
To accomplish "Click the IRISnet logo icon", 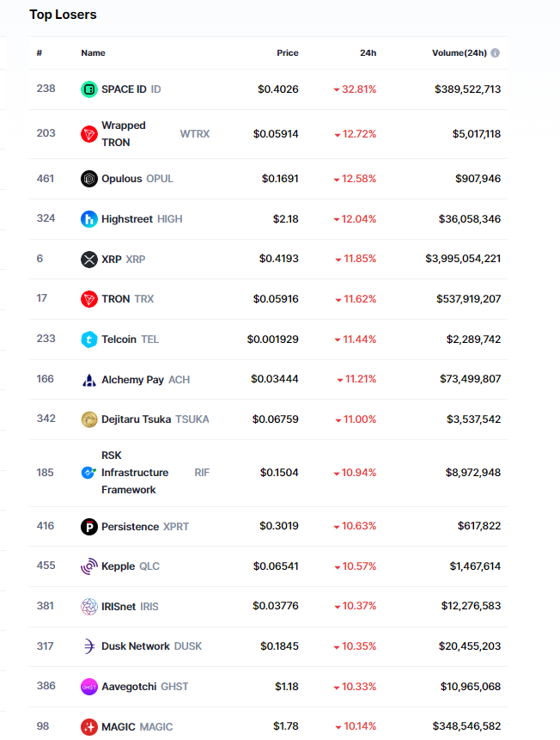I will click(x=89, y=607).
